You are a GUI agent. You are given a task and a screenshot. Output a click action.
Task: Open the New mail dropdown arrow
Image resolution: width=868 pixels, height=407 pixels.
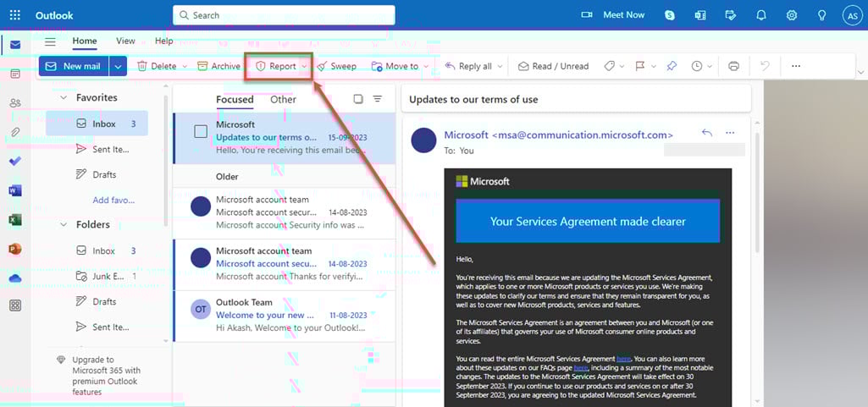pos(118,66)
